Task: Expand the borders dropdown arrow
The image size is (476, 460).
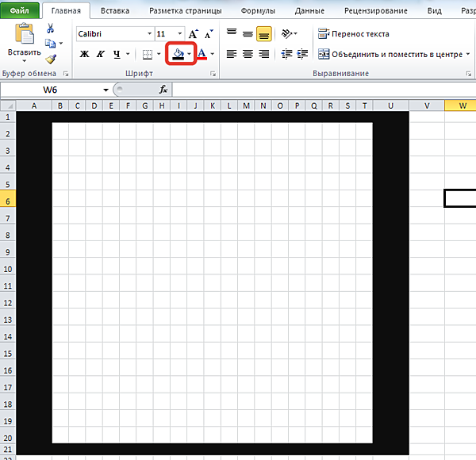Action: coord(159,54)
